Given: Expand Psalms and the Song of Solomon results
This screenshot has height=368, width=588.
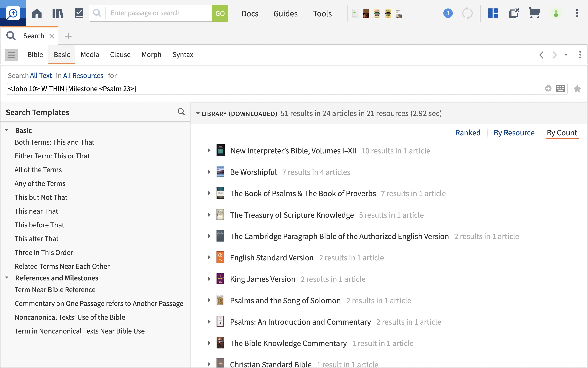Looking at the screenshot, I should (x=209, y=300).
